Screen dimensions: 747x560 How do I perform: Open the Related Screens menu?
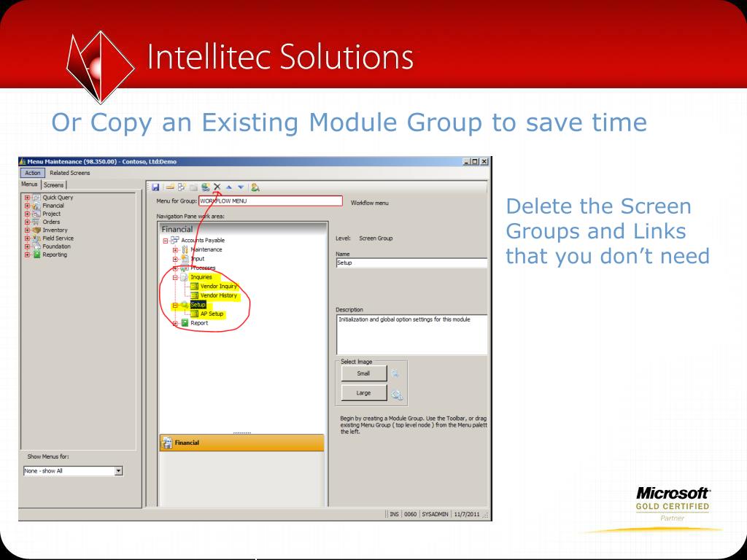pyautogui.click(x=69, y=173)
